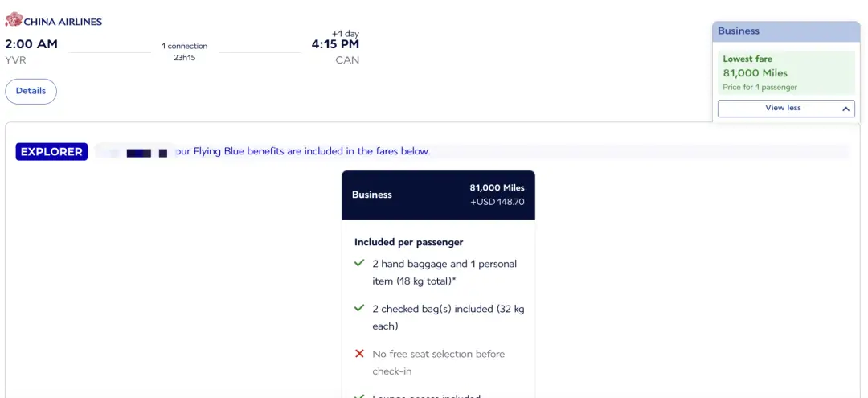Click the 23h15 trip duration label
Screen dimensions: 868x398
pos(185,58)
